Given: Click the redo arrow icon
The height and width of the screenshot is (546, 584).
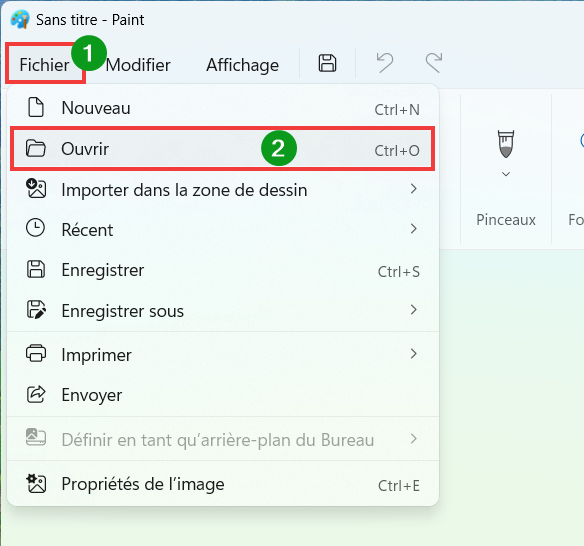Looking at the screenshot, I should click(x=434, y=63).
